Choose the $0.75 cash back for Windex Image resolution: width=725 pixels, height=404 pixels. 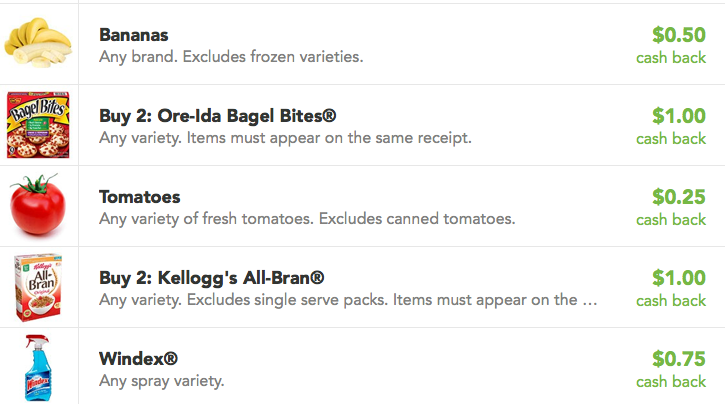pos(671,370)
